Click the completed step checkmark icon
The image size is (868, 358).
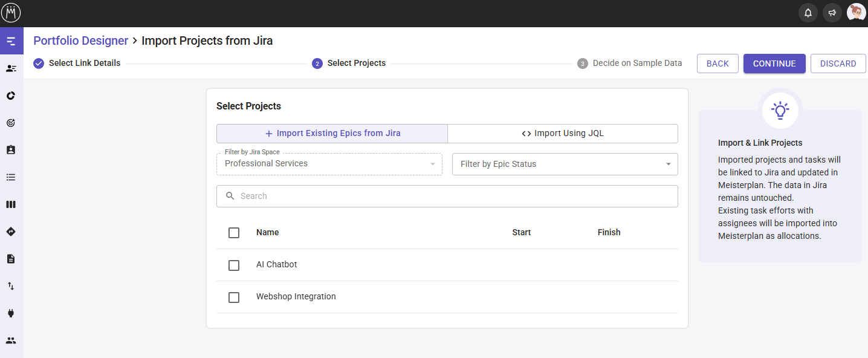pyautogui.click(x=39, y=63)
